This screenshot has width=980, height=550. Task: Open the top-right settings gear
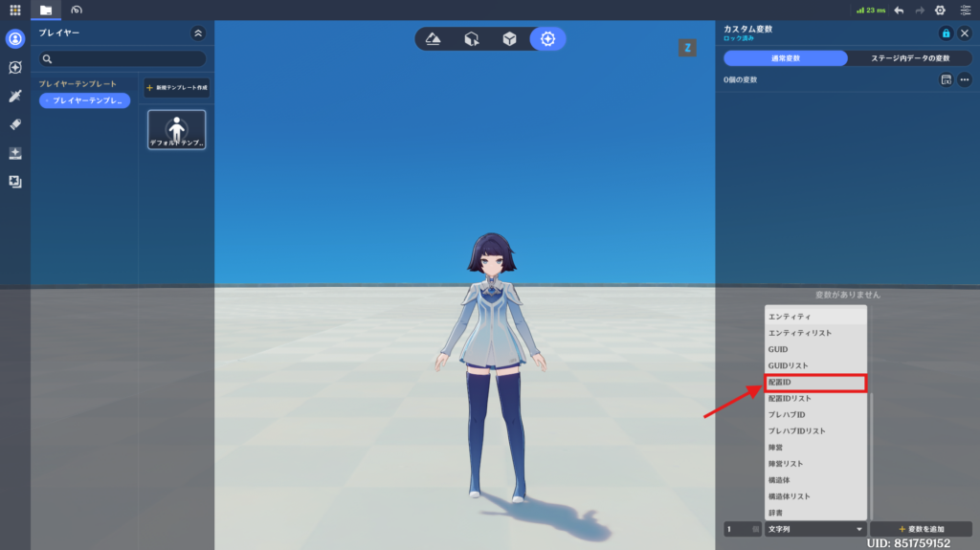[940, 10]
